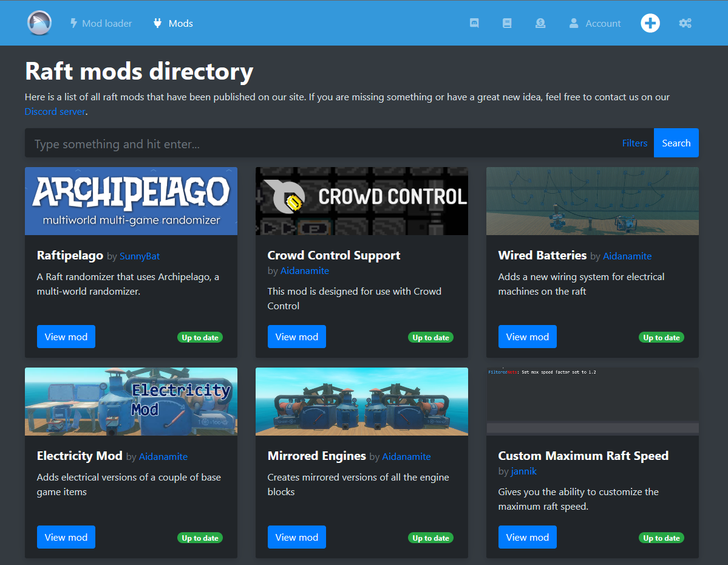Click the Electricity Mod title
Screen dimensions: 728x565
80,456
